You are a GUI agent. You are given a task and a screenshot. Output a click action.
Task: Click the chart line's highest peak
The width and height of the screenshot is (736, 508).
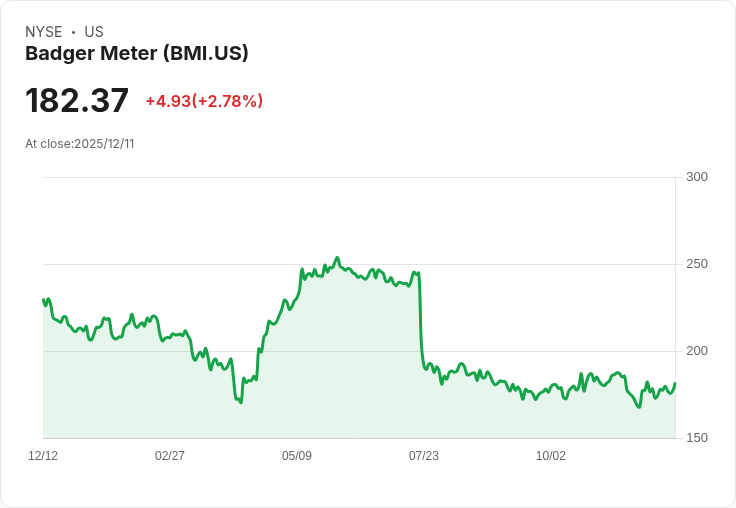(337, 258)
